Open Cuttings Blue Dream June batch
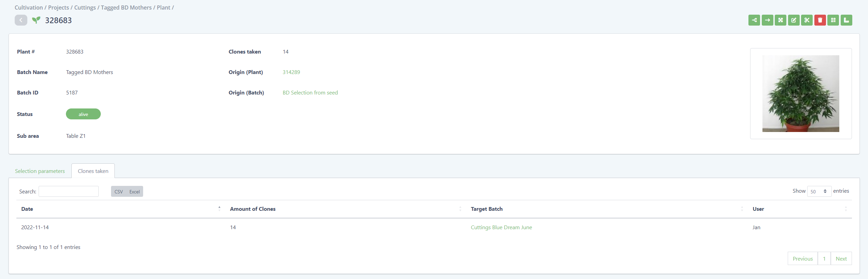Screen dimensions: 868x279 501,227
